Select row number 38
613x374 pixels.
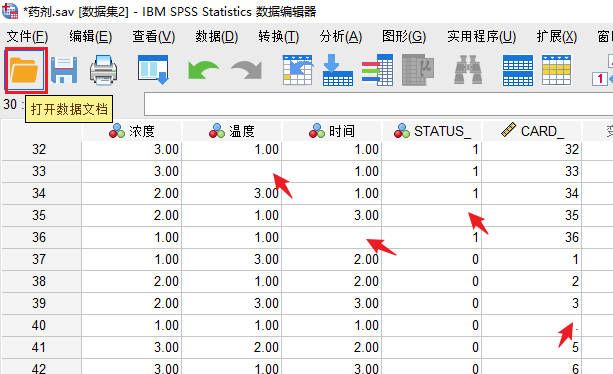pyautogui.click(x=39, y=281)
